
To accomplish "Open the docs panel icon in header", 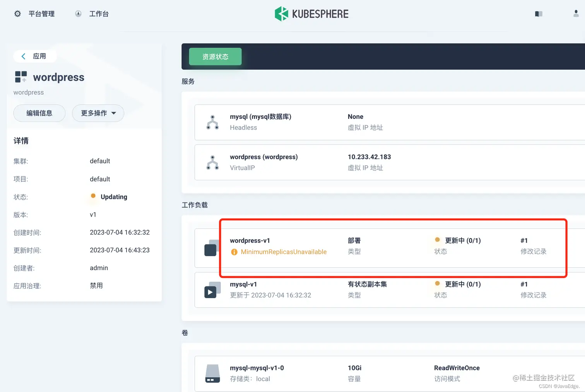I will 539,14.
